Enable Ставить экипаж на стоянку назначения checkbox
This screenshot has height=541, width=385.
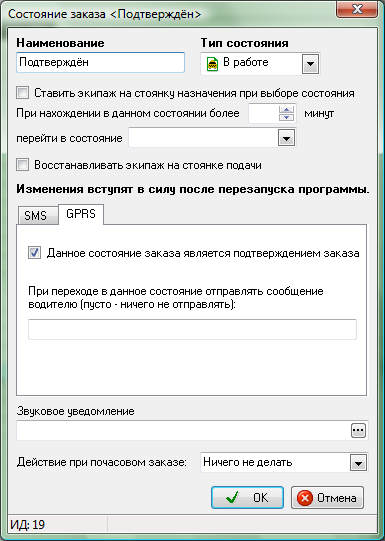[22, 93]
